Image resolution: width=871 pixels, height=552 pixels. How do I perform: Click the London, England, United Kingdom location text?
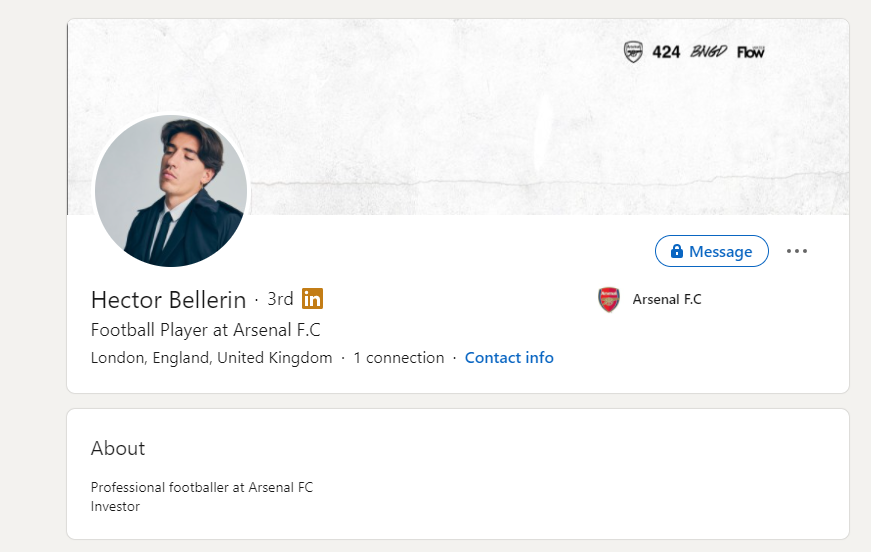coord(212,358)
